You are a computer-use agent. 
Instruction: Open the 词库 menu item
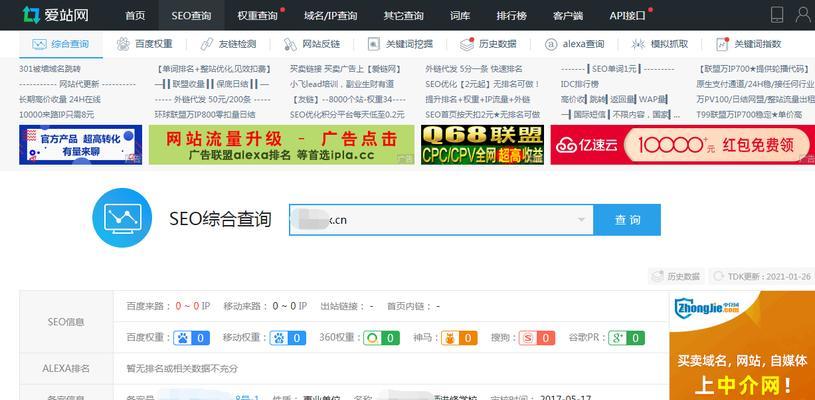460,16
